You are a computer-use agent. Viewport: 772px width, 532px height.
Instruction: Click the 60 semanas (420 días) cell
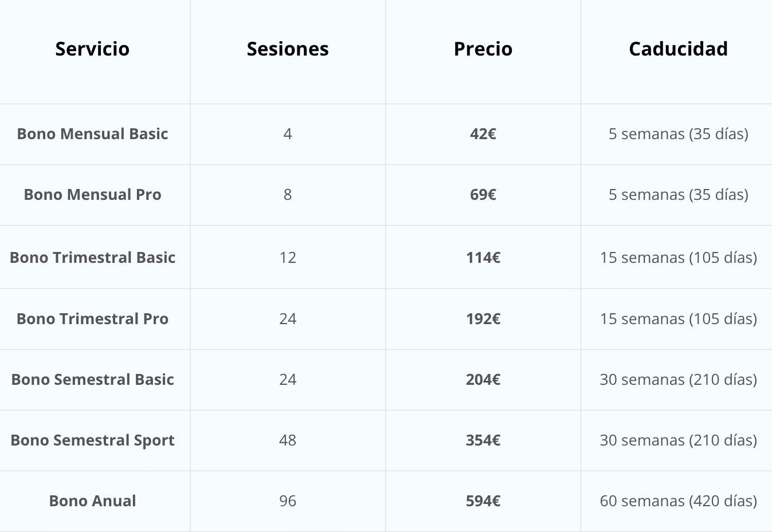click(x=678, y=501)
